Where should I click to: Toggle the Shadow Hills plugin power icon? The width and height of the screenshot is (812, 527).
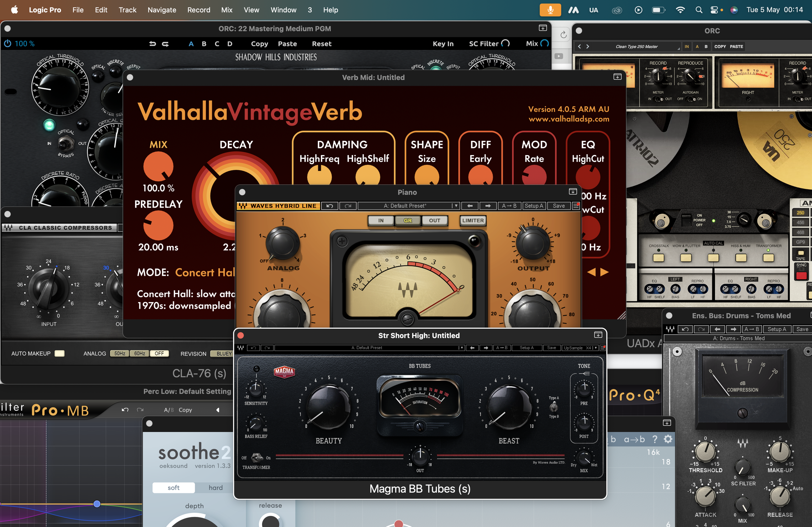[x=7, y=43]
